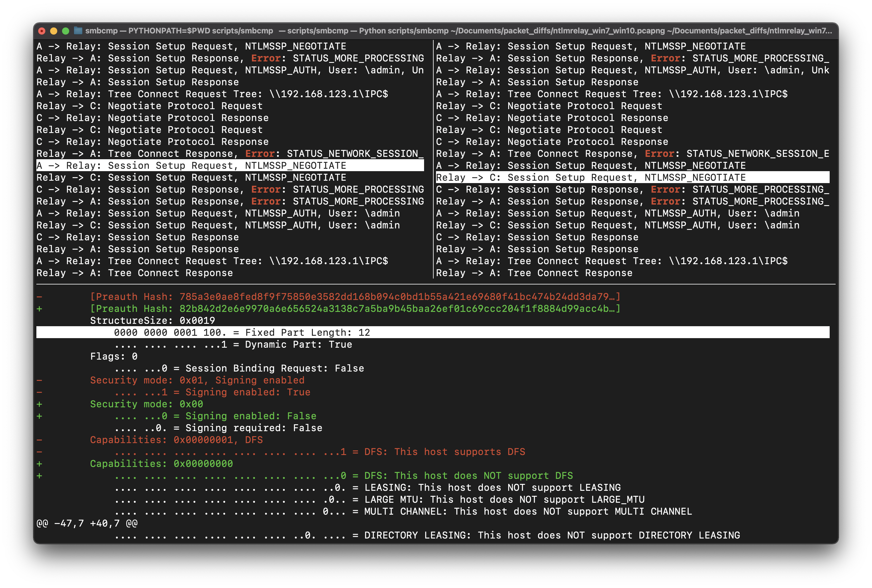Click the added Preauth Hash 82b842d2 line
The width and height of the screenshot is (872, 588).
click(x=355, y=309)
